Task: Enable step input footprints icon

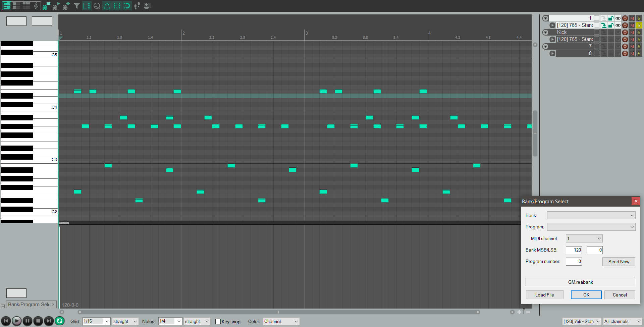Action: 137,6
